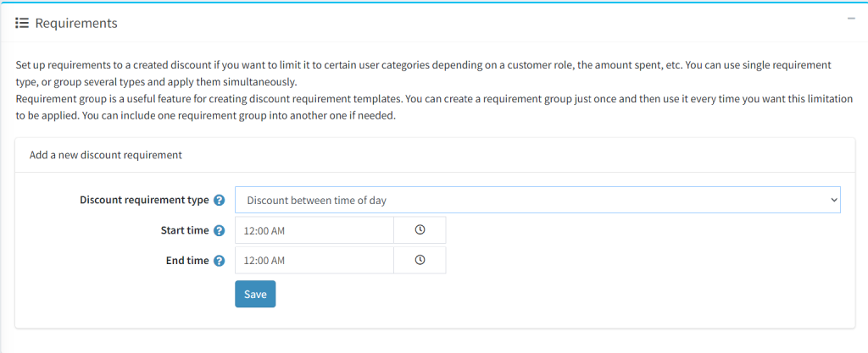868x353 pixels.
Task: Open the End time clock picker
Action: [420, 260]
